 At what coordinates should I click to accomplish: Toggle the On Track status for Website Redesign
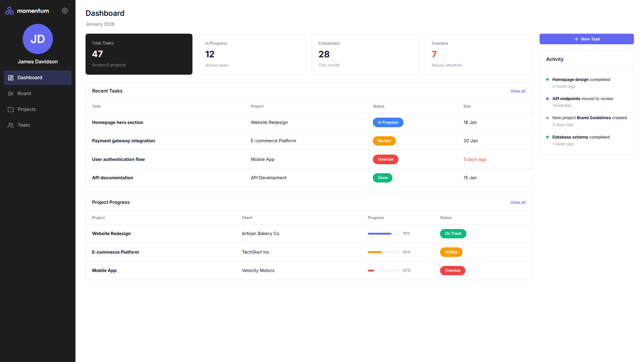coord(453,233)
